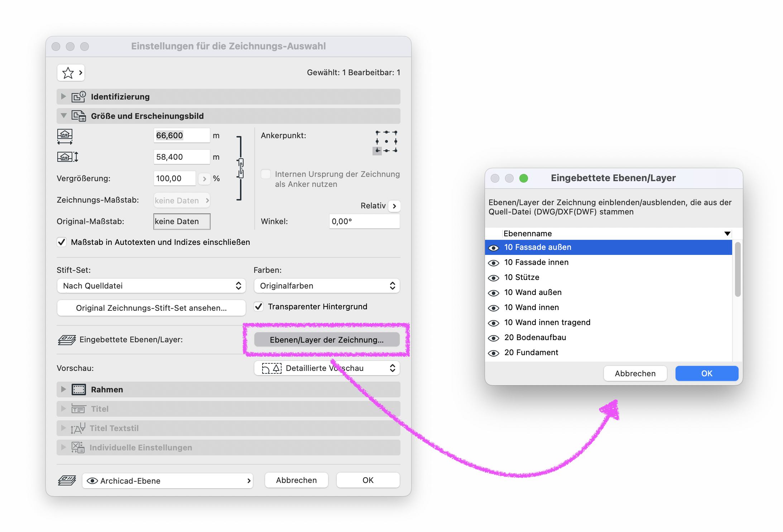Hide the 20 Fundament layer

494,353
